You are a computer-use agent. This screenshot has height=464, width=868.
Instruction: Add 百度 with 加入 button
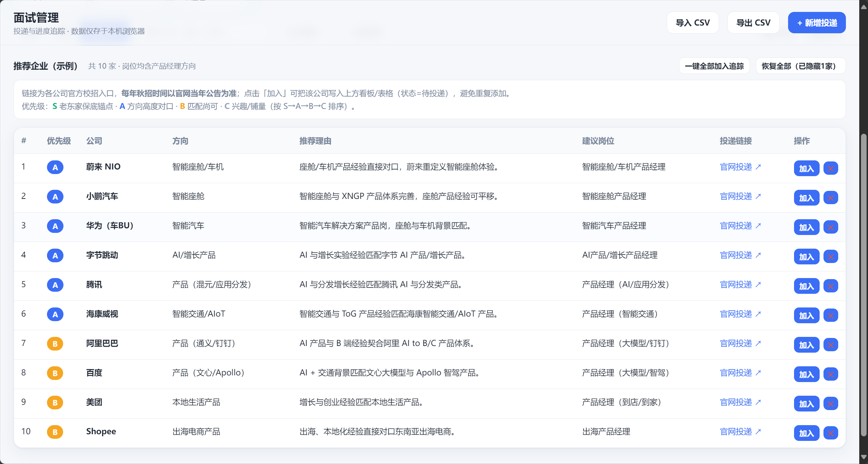coord(806,374)
